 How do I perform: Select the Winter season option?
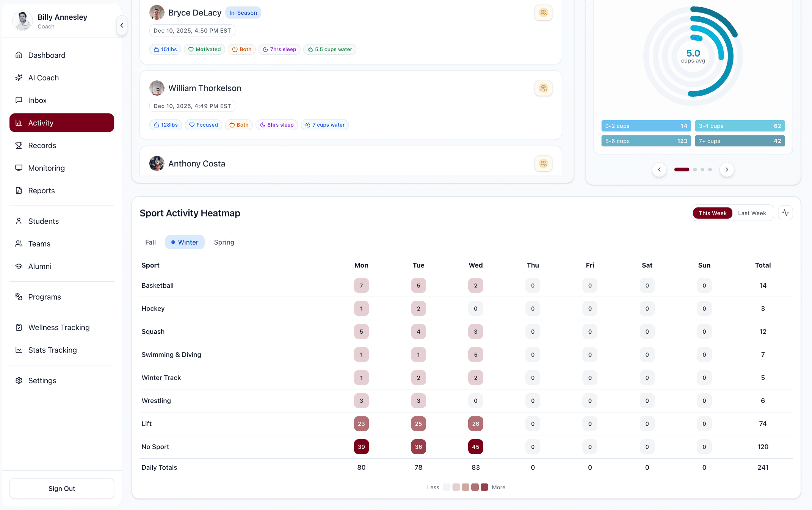pos(185,242)
